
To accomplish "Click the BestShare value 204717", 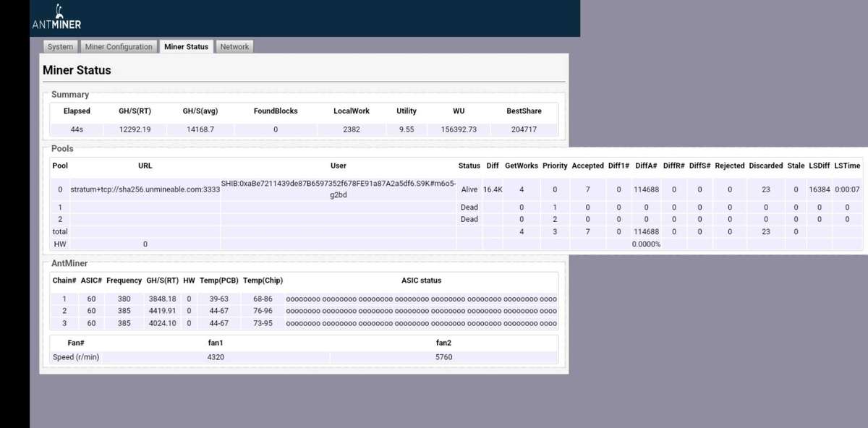I will (524, 129).
